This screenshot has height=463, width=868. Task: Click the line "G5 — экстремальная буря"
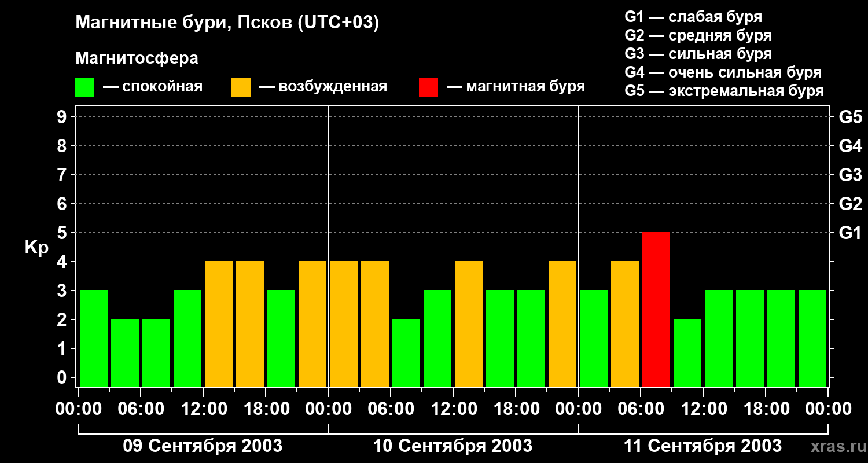tap(724, 91)
